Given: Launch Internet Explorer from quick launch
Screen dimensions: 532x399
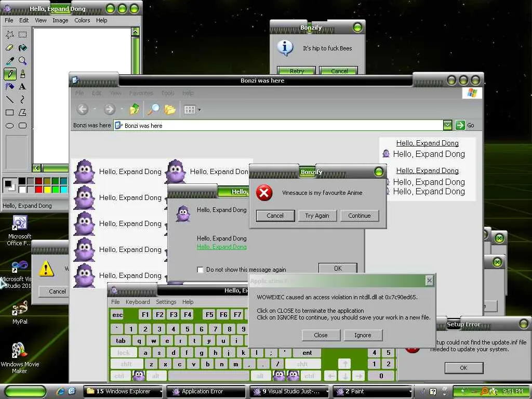Looking at the screenshot, I should pos(61,391).
